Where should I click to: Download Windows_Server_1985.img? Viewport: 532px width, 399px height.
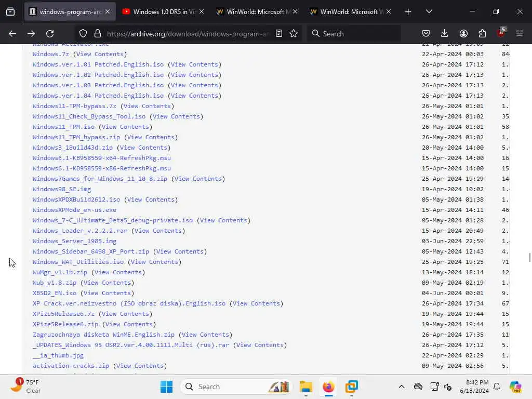pos(74,241)
